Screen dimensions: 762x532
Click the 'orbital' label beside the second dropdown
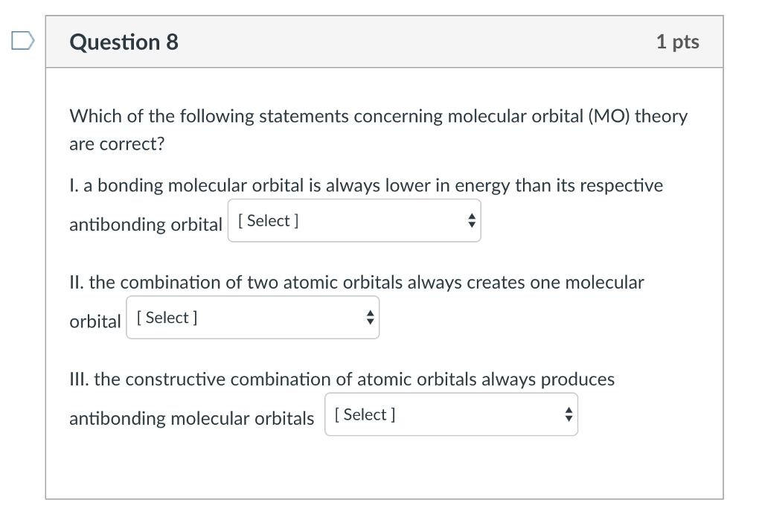click(95, 321)
